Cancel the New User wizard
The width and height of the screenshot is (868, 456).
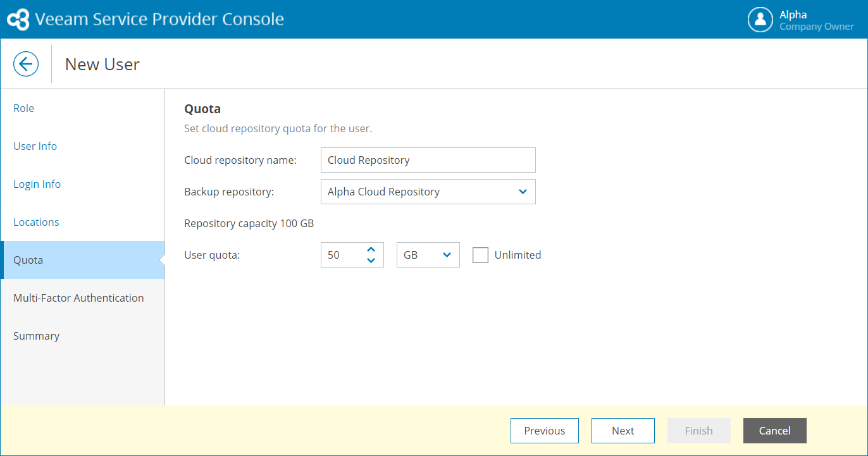775,431
